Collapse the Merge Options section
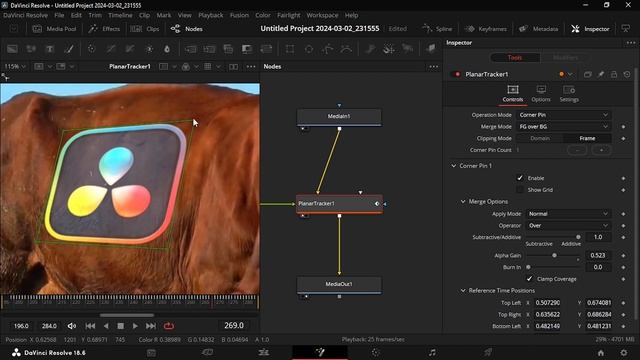640x360 pixels. coord(463,202)
